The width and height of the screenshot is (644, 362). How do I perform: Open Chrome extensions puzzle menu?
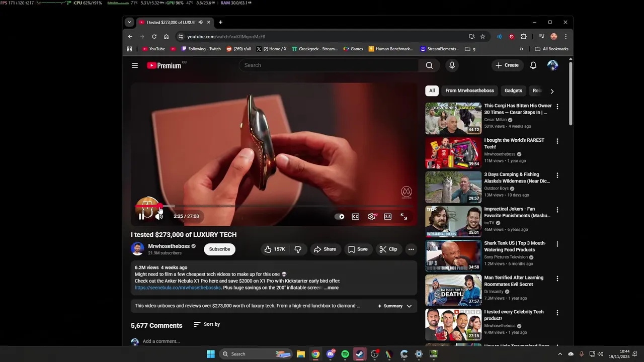524,37
